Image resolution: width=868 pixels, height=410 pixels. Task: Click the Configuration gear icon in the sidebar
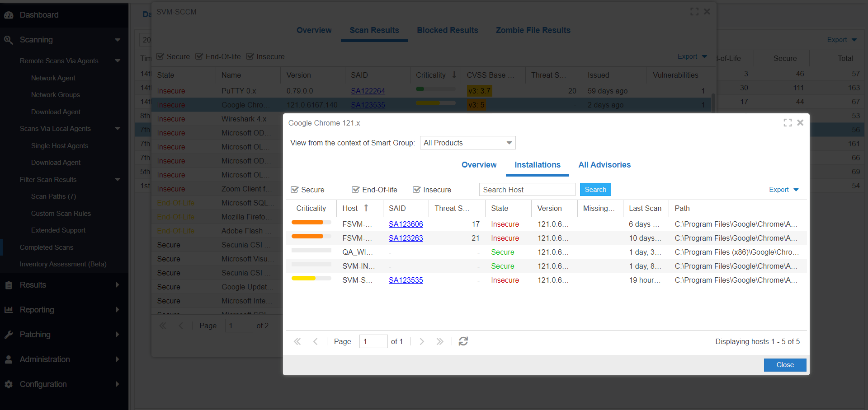click(x=9, y=384)
